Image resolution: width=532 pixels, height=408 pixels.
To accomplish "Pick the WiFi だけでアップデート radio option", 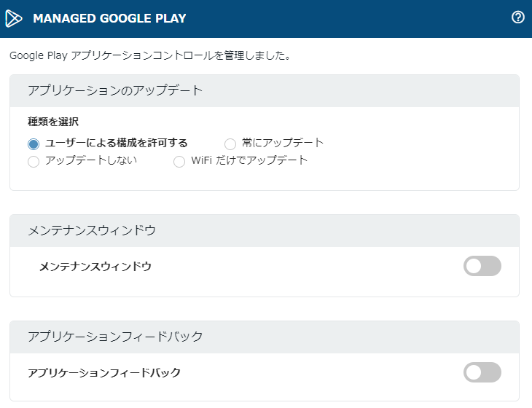I will tap(179, 162).
